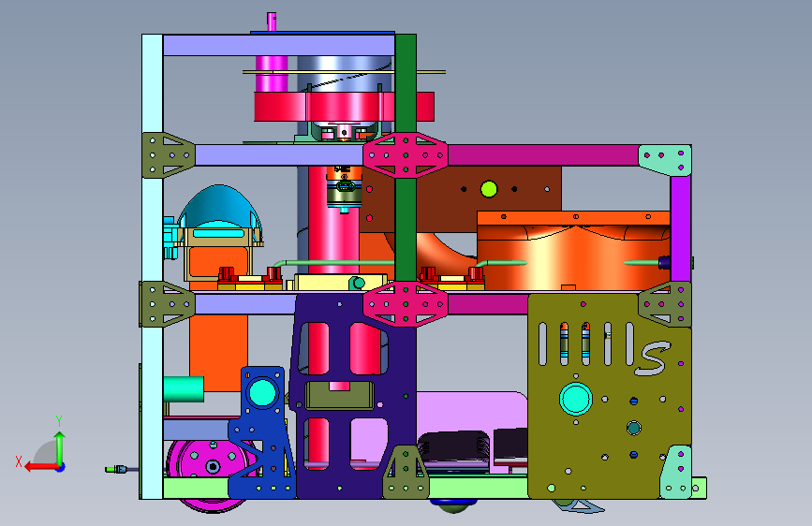Select the cyan dome on the left
Viewport: 812px width, 526px height.
pyautogui.click(x=219, y=207)
